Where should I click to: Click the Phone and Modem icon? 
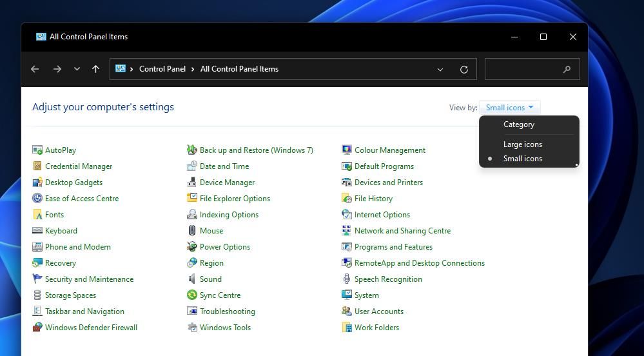[37, 246]
